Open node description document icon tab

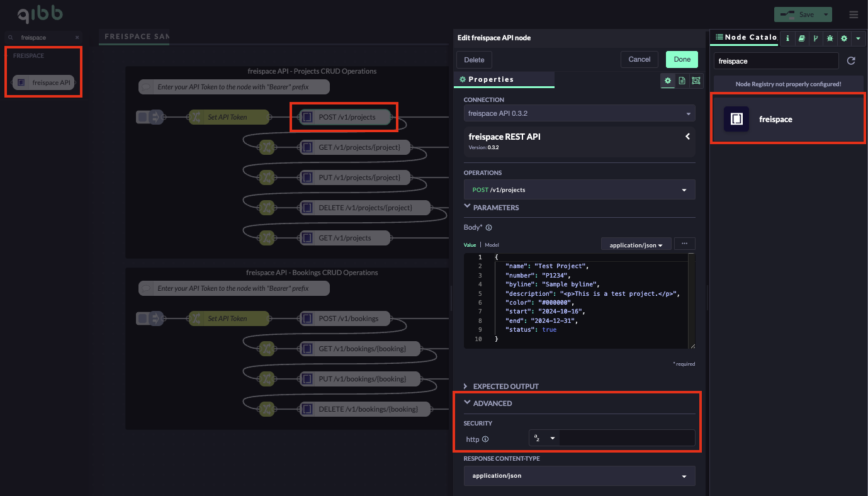pos(682,81)
